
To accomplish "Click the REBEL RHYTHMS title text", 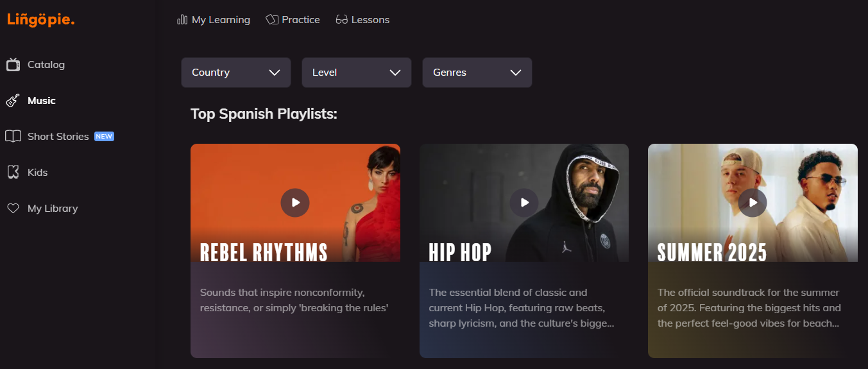I will point(264,252).
